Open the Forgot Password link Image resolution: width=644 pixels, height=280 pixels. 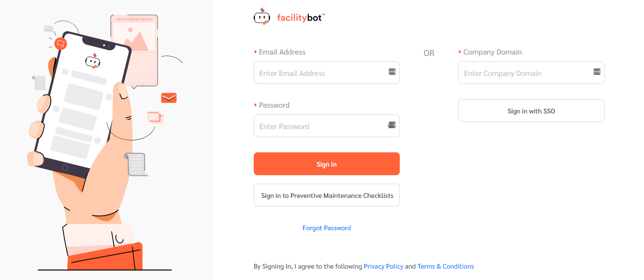click(x=327, y=228)
